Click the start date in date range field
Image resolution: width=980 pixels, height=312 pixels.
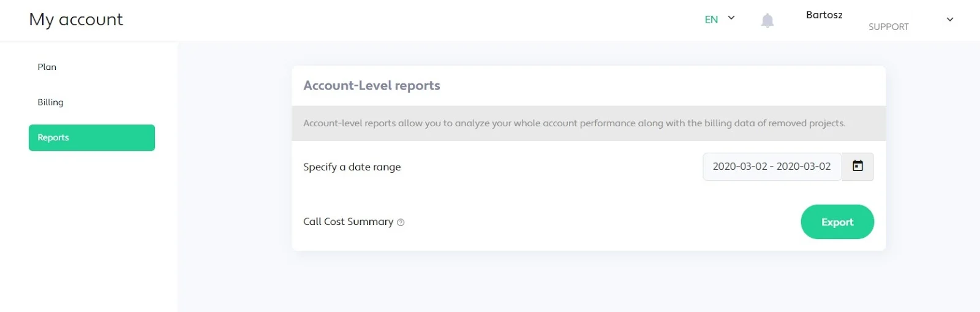[739, 167]
